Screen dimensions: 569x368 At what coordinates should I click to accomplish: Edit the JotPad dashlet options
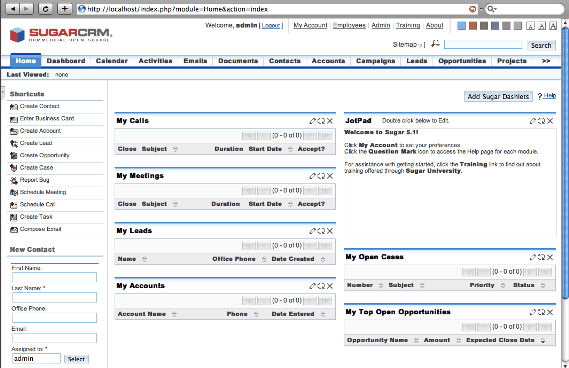click(532, 121)
